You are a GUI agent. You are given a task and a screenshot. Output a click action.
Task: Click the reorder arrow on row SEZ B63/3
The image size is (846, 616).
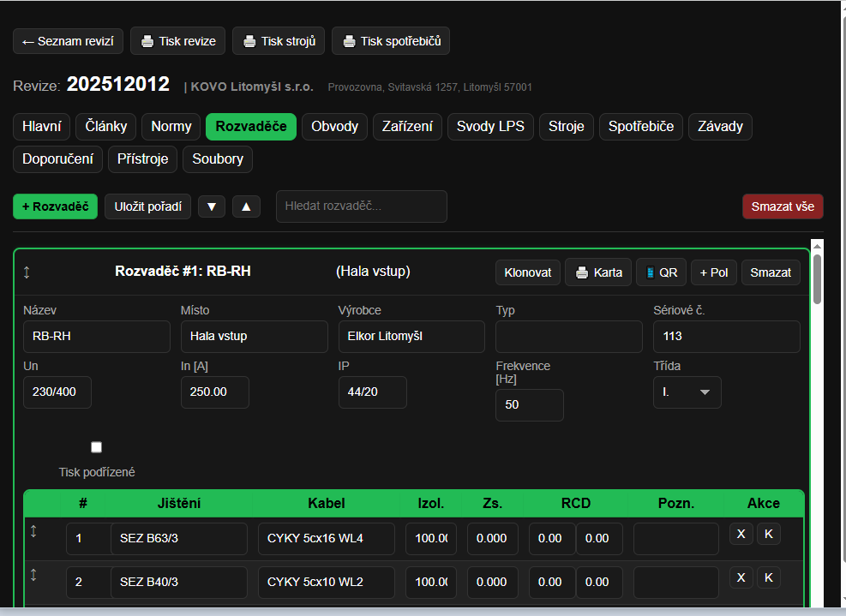click(33, 531)
